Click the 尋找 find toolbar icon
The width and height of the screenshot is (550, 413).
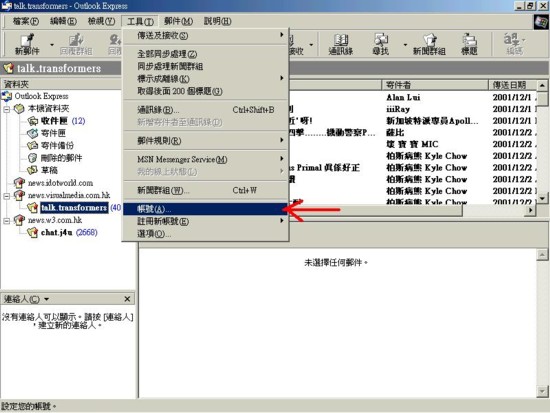(x=381, y=44)
